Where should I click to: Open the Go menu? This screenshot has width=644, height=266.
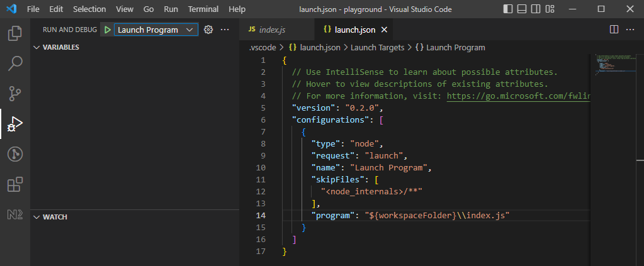click(149, 9)
